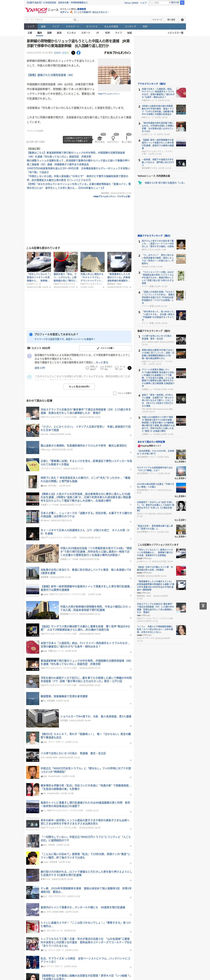Toggle コメント非表示 checkbox

click(115, 393)
